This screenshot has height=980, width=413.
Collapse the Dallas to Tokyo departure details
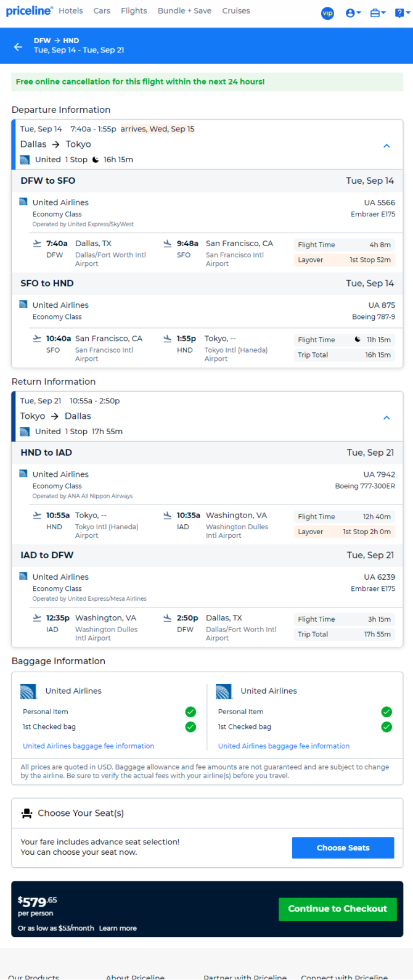pos(386,146)
